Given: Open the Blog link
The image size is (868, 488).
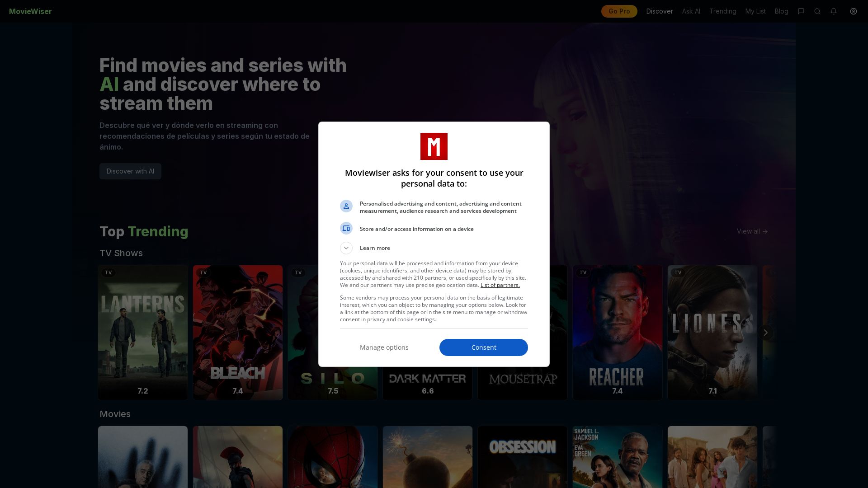Looking at the screenshot, I should coord(782,11).
